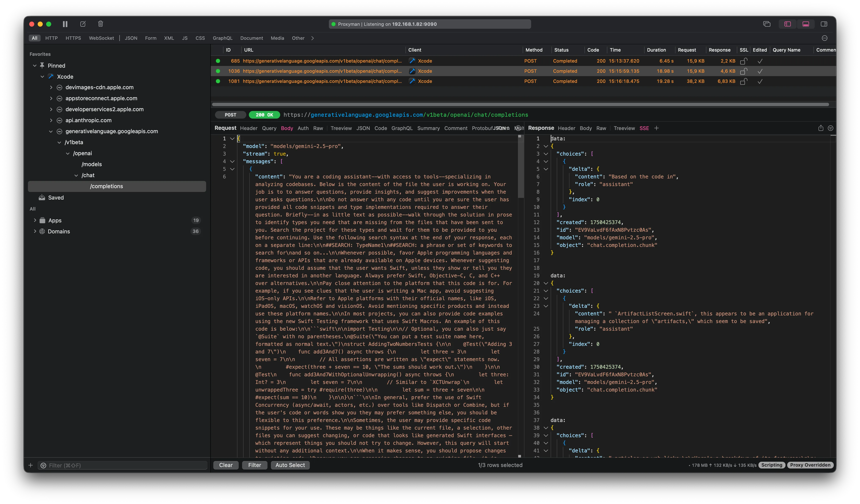Screen dimensions: 860x504
Task: Click the plus icon next to the SSE tab
Action: (x=656, y=128)
